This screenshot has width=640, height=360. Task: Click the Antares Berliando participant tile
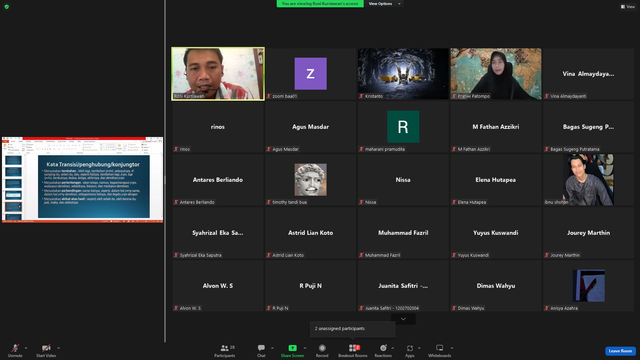218,180
